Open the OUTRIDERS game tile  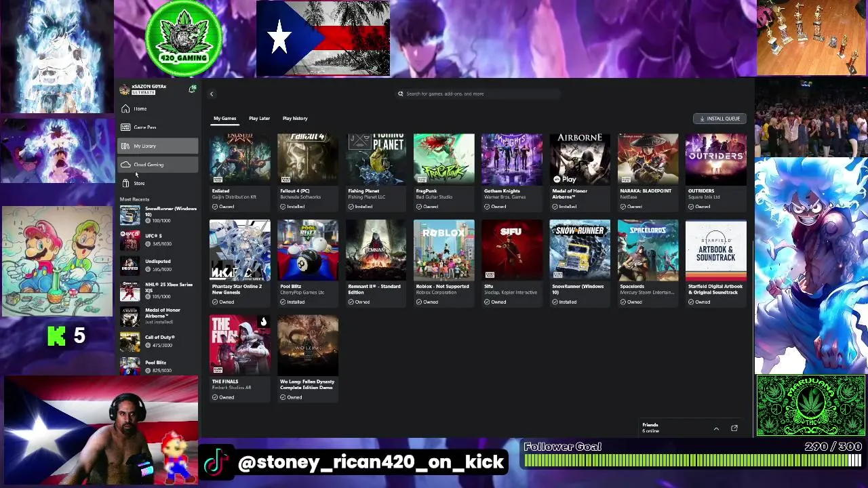point(715,171)
